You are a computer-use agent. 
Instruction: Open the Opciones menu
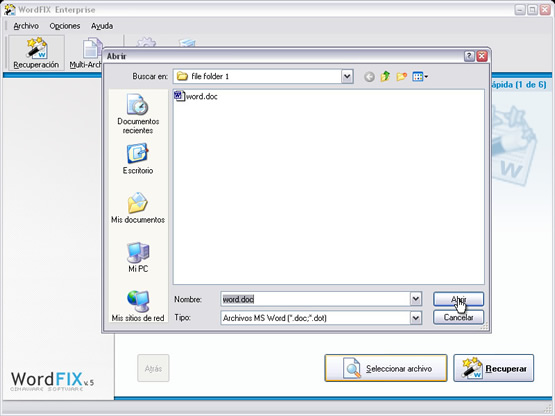point(65,26)
